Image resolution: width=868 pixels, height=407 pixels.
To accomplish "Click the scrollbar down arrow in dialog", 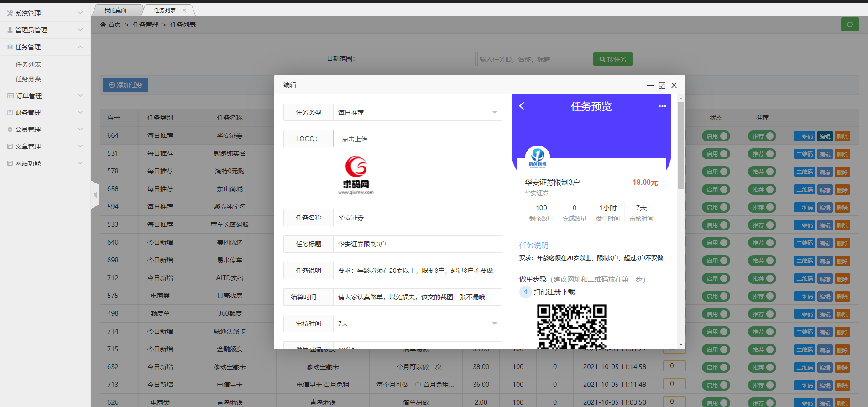I will click(681, 345).
